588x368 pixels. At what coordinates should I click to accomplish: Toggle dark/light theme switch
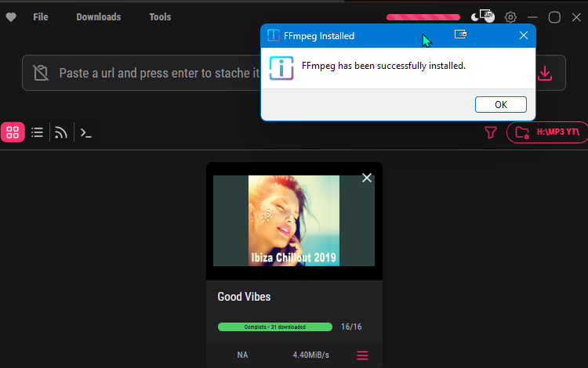pyautogui.click(x=483, y=16)
